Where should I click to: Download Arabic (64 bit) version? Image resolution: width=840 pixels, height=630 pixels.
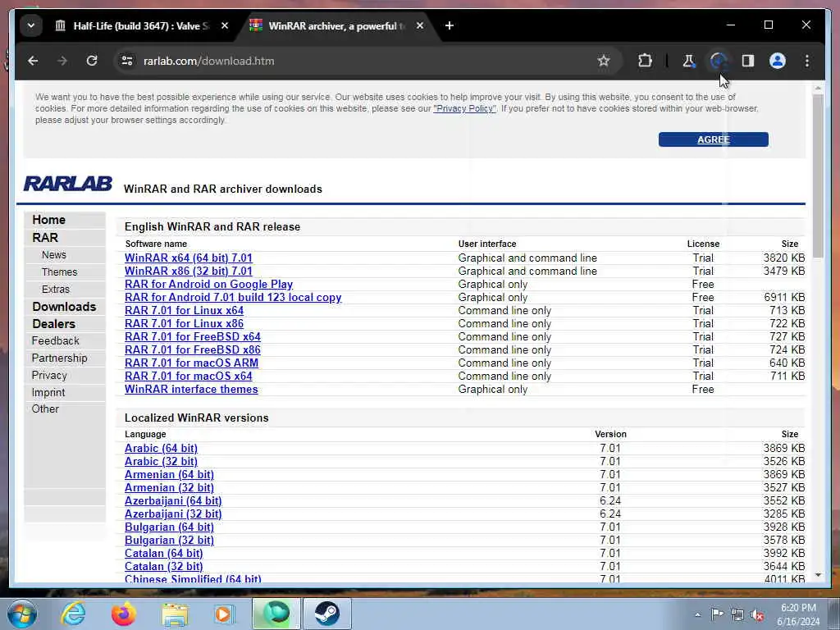pyautogui.click(x=162, y=449)
